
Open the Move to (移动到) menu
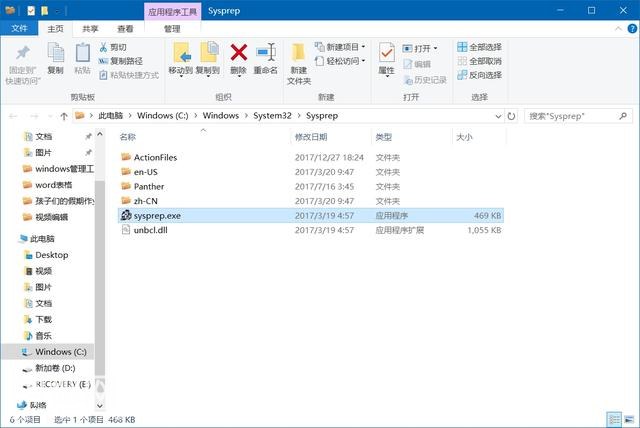point(181,59)
